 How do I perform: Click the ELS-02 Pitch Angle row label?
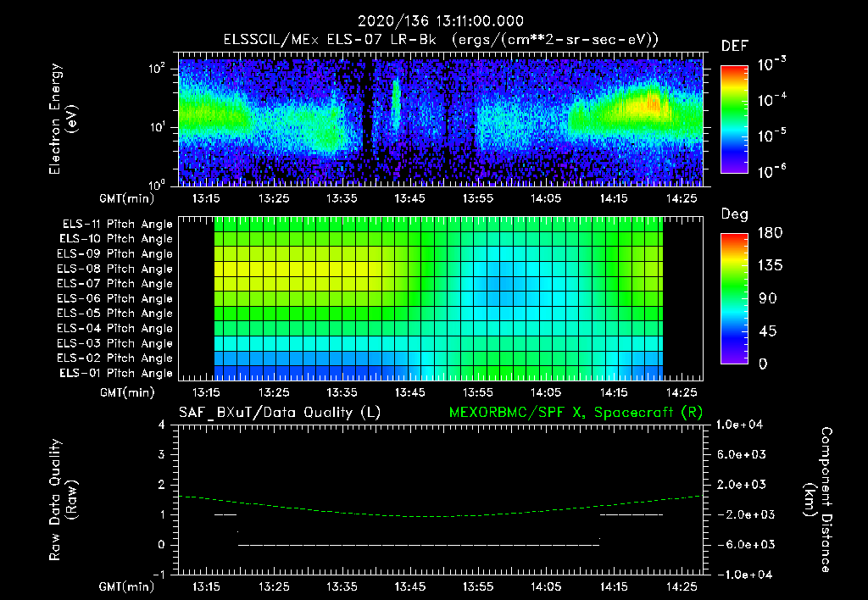click(115, 358)
